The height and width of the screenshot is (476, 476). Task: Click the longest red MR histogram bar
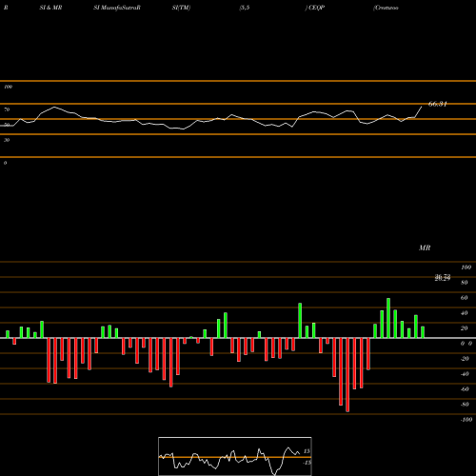[347, 375]
